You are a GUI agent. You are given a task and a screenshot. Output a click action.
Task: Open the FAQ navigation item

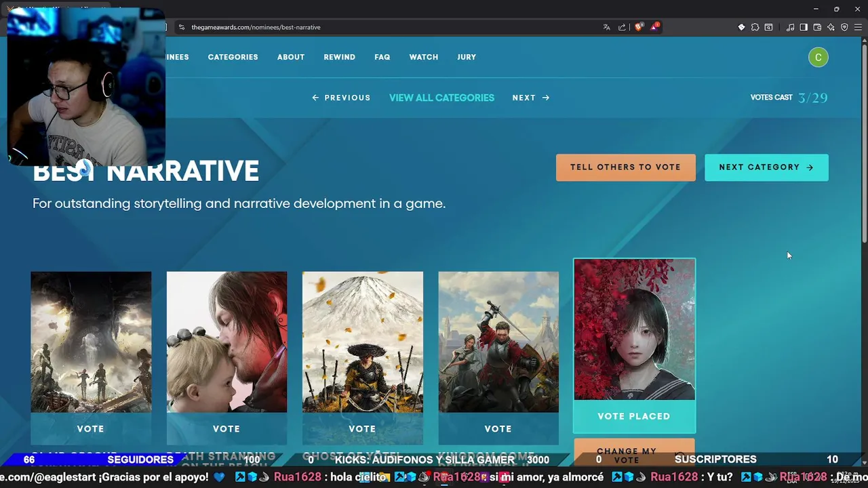[382, 57]
